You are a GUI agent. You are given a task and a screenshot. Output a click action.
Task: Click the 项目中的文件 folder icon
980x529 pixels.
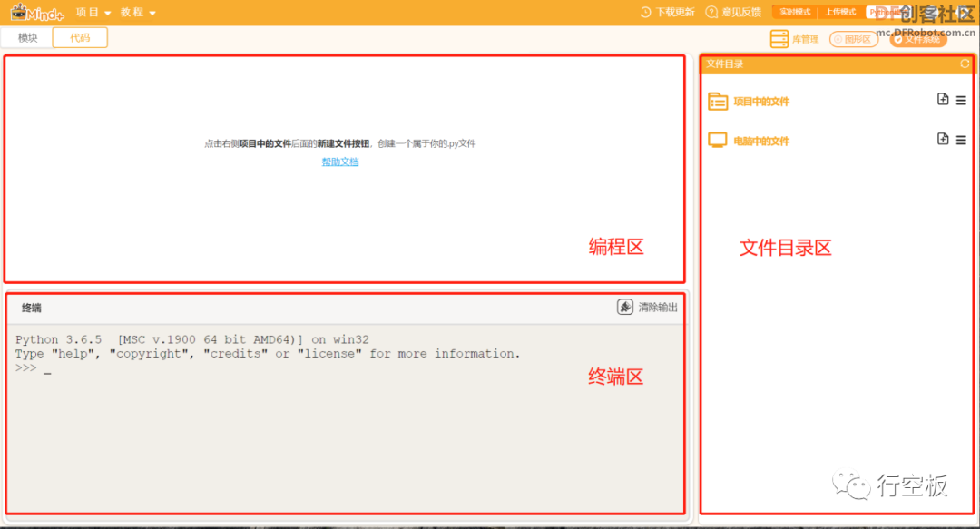pos(718,102)
